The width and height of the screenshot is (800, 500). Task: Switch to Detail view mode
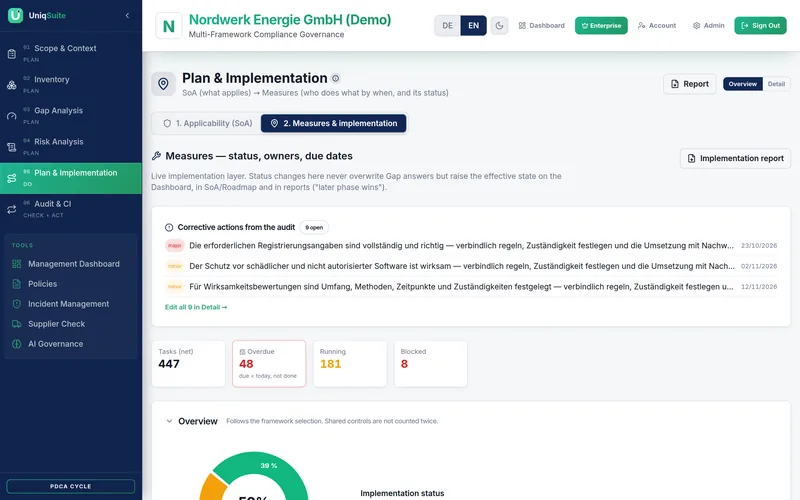coord(776,84)
